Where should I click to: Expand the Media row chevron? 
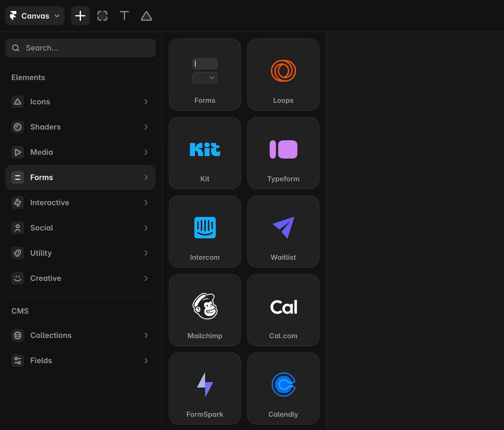coord(146,152)
